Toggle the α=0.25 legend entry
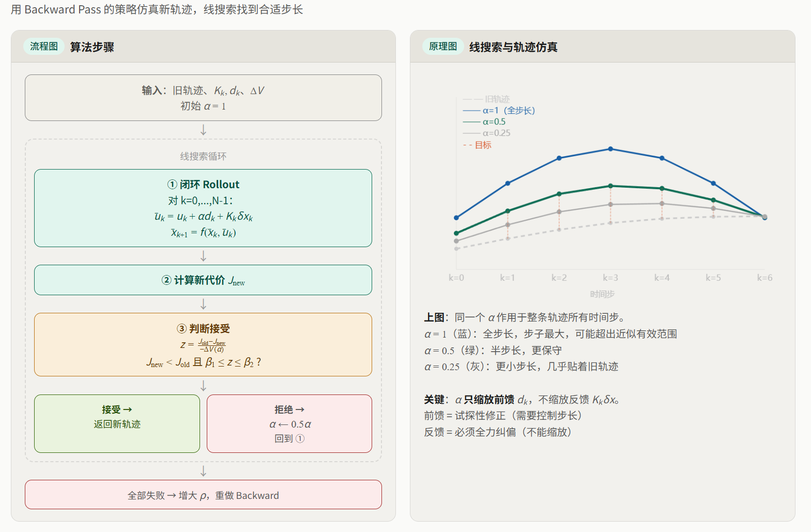The width and height of the screenshot is (811, 532). [487, 133]
